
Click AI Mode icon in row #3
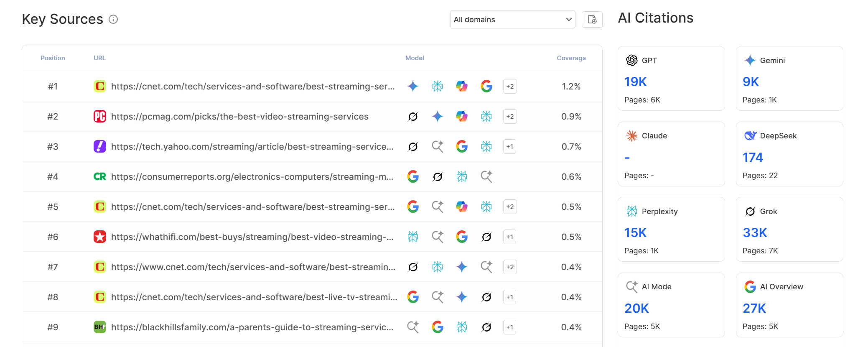pos(438,146)
